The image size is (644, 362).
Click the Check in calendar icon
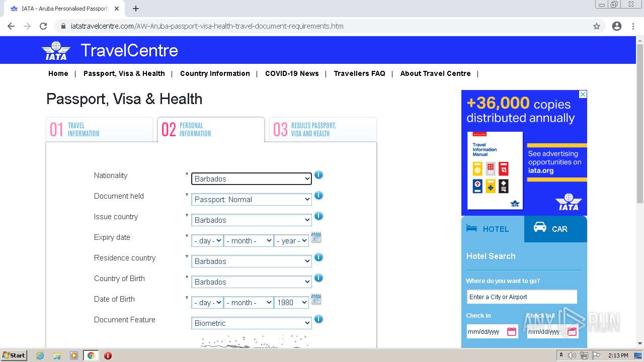(512, 331)
